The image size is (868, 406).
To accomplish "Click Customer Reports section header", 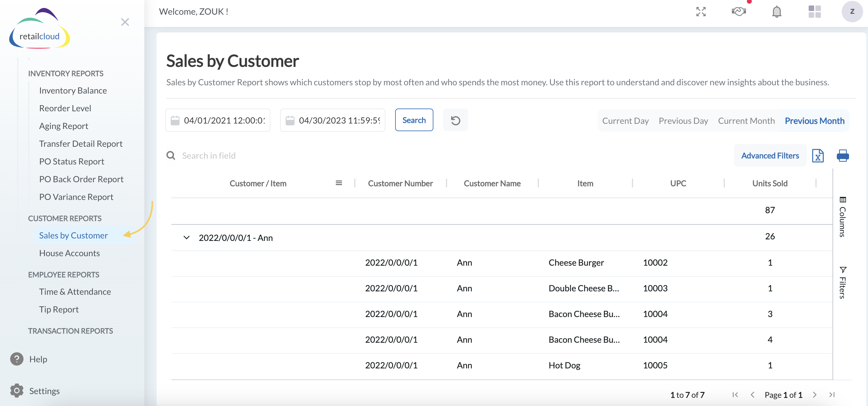I will coord(64,218).
